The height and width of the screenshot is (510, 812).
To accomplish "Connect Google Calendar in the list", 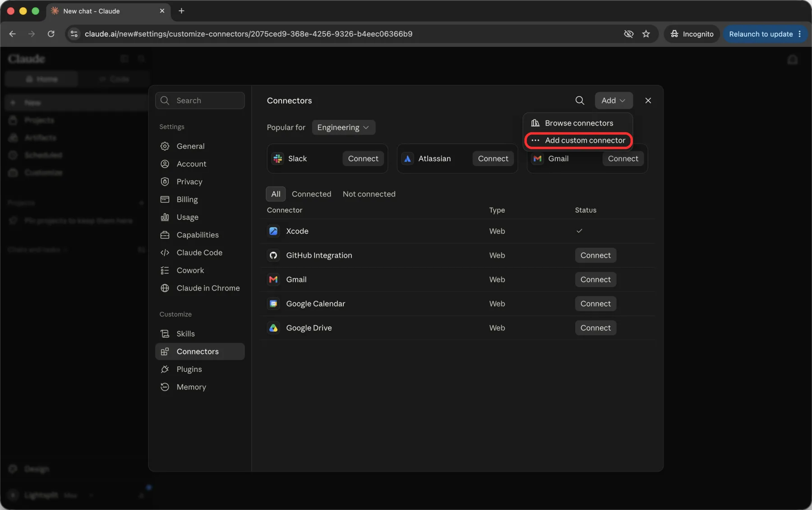I will [595, 304].
